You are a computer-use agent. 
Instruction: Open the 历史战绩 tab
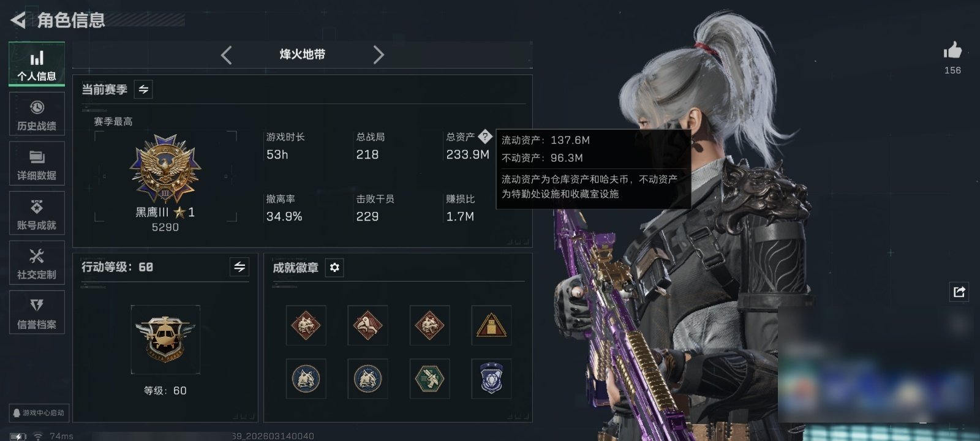(x=37, y=114)
